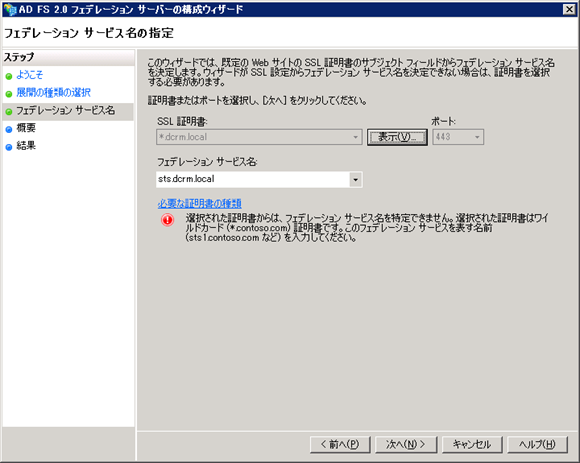Click the 次へ(N) > button
This screenshot has width=580, height=463.
click(406, 445)
